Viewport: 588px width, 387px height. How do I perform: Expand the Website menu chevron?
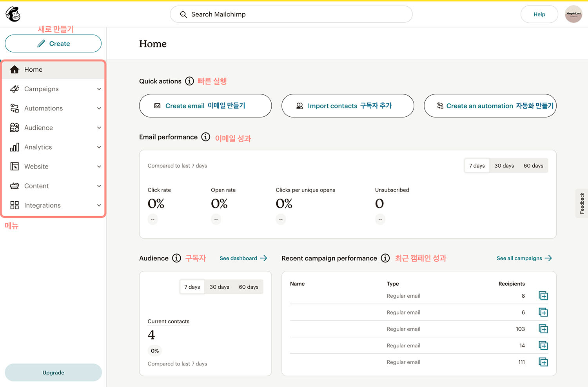pos(99,166)
